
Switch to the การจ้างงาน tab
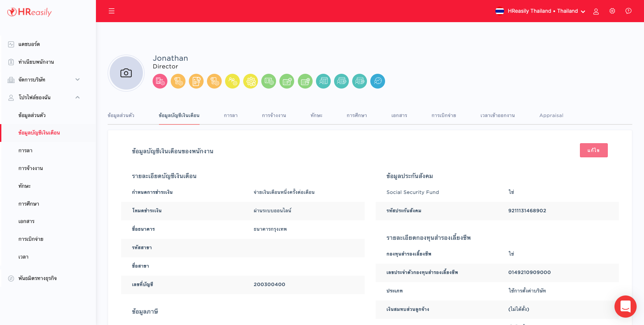point(274,115)
